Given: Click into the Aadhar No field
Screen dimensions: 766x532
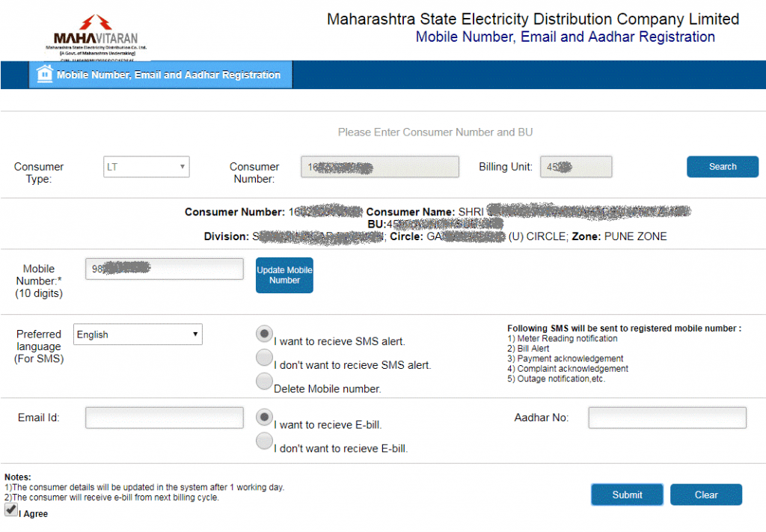Looking at the screenshot, I should pyautogui.click(x=667, y=418).
